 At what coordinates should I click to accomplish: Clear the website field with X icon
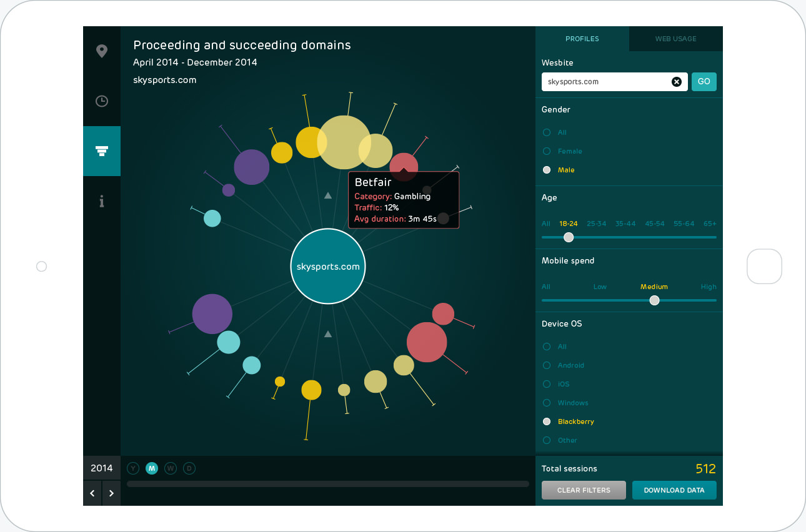click(677, 82)
